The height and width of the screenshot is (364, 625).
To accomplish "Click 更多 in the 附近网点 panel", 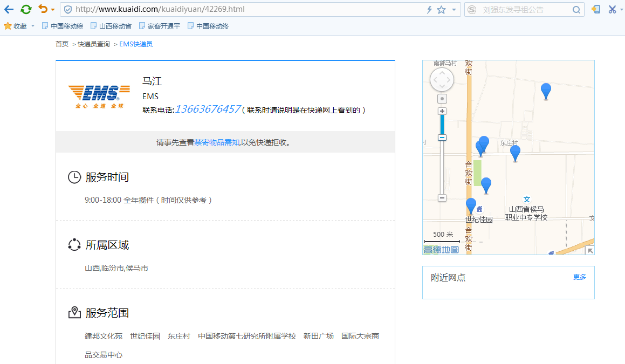I will (580, 277).
